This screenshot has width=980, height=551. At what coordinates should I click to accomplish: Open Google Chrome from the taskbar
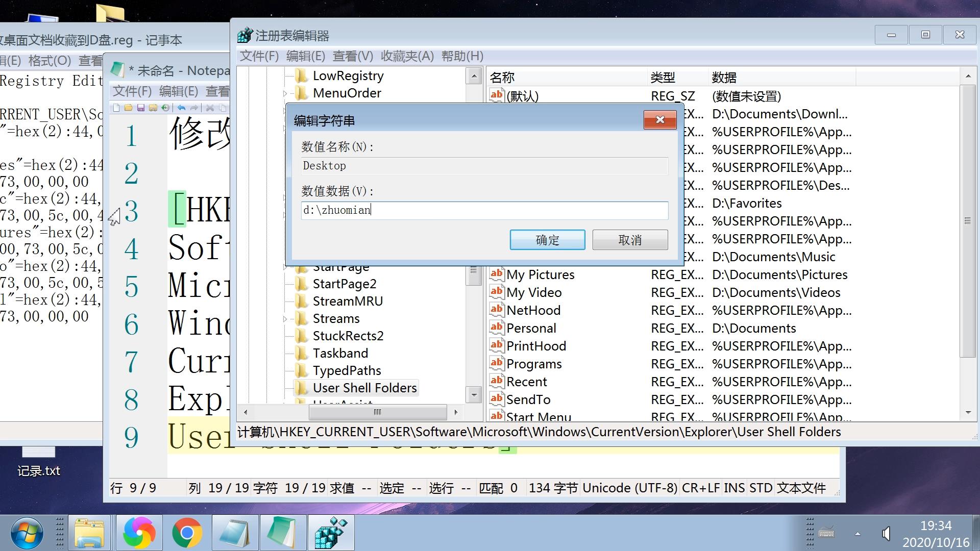(x=187, y=533)
